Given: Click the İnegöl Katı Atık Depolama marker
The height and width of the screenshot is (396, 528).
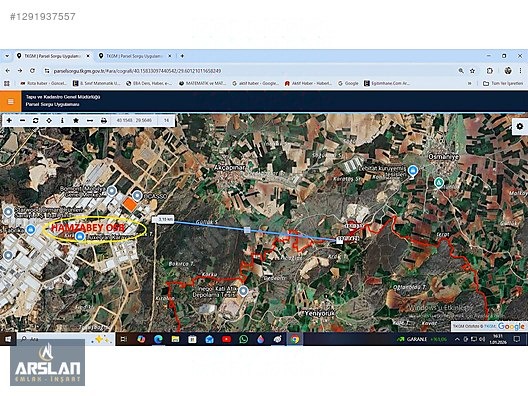Looking at the screenshot, I should [x=243, y=290].
